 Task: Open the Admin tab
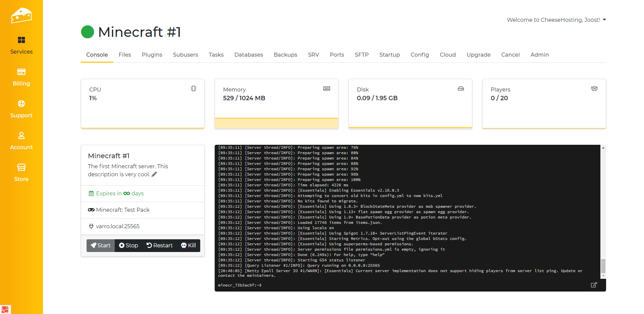[x=539, y=55]
